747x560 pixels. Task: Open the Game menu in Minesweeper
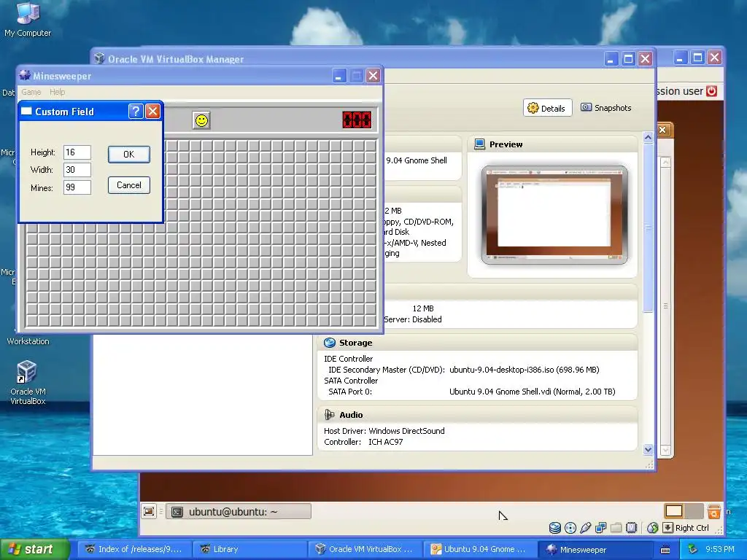pyautogui.click(x=31, y=92)
